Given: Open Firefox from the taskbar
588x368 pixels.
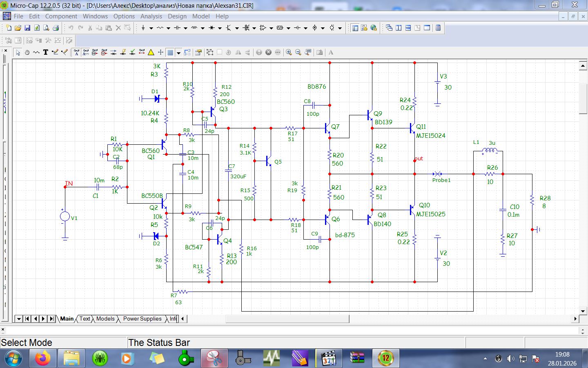Looking at the screenshot, I should [x=42, y=359].
